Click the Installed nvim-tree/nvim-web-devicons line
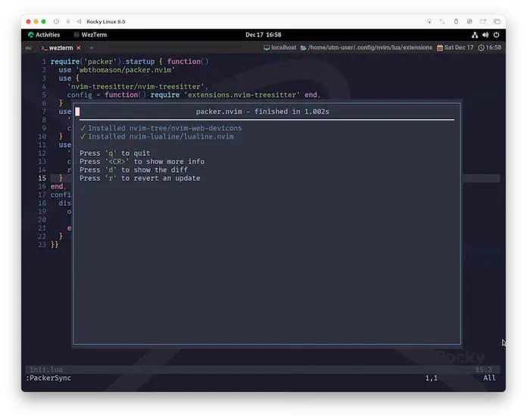Image resolution: width=527 pixels, height=420 pixels. (165, 128)
